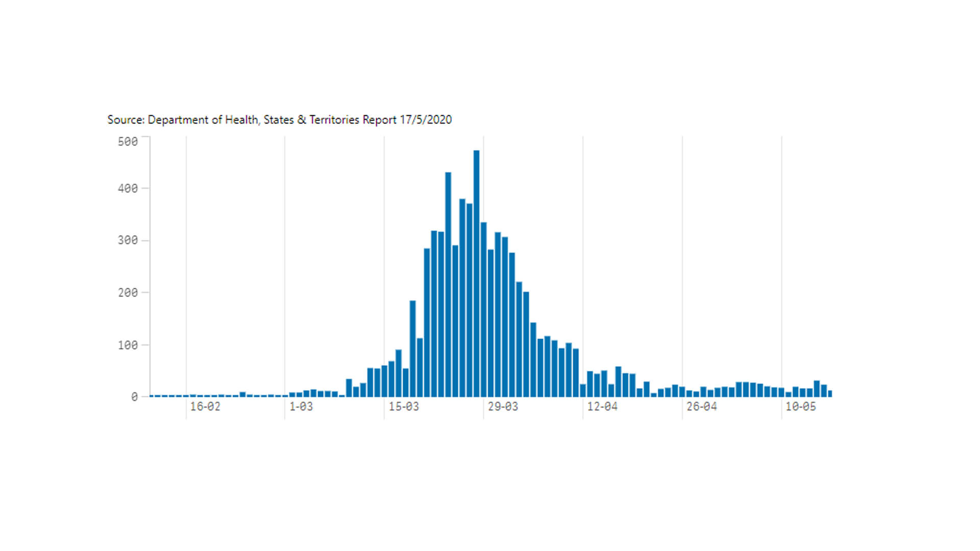Viewport: 980px width, 551px height.
Task: Click the report date 17/5/2020 text
Action: coord(426,120)
